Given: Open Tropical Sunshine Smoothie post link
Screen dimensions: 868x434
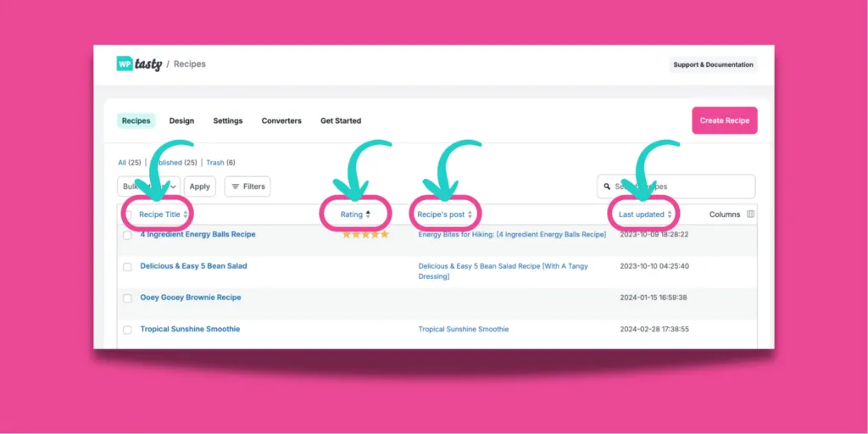Looking at the screenshot, I should tap(464, 329).
